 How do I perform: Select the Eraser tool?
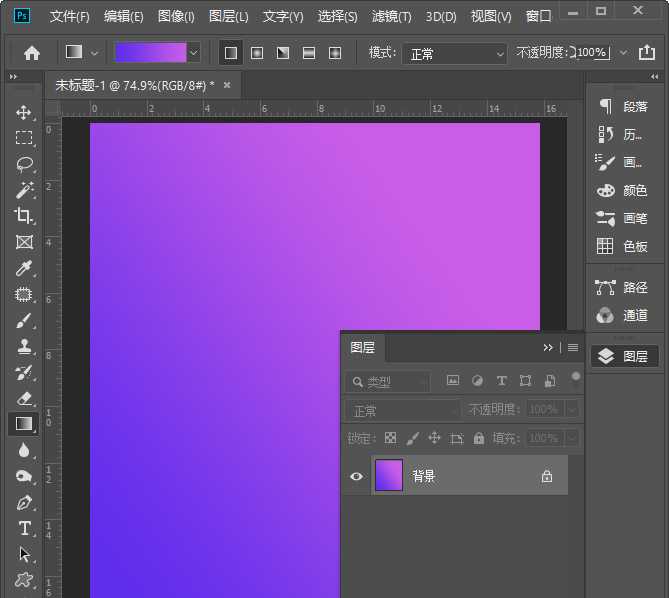pyautogui.click(x=24, y=398)
